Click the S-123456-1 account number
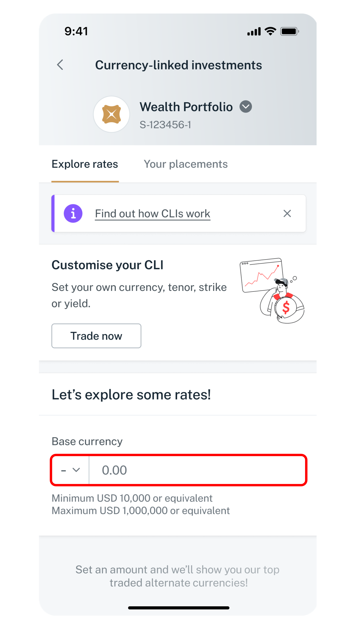This screenshot has height=644, width=358. (165, 125)
